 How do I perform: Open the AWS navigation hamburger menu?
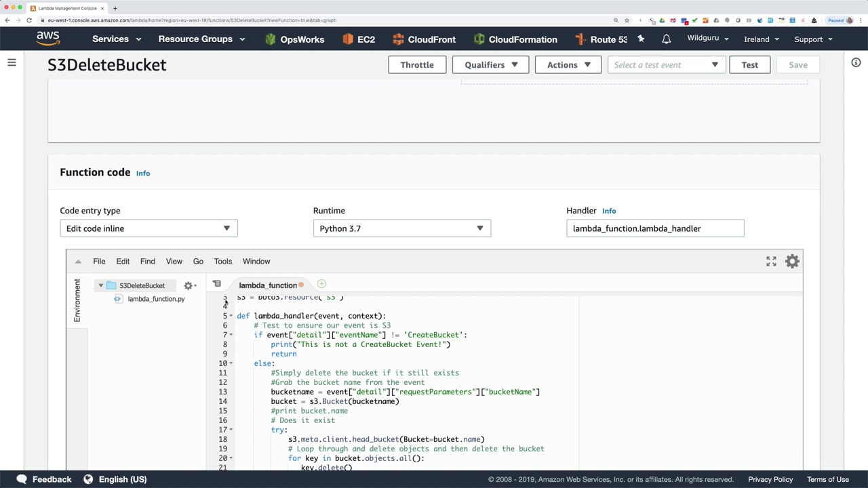pyautogui.click(x=12, y=63)
